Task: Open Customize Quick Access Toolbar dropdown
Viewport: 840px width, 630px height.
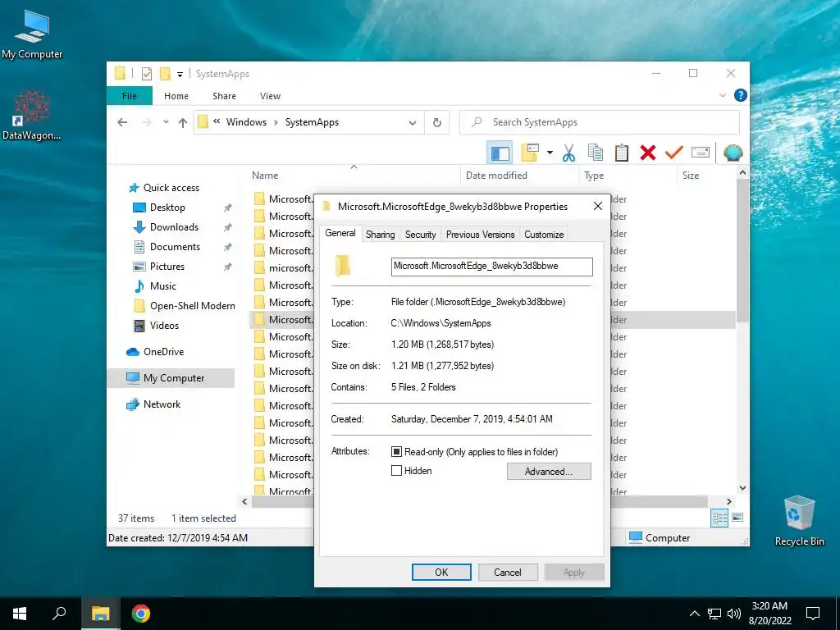Action: tap(180, 75)
